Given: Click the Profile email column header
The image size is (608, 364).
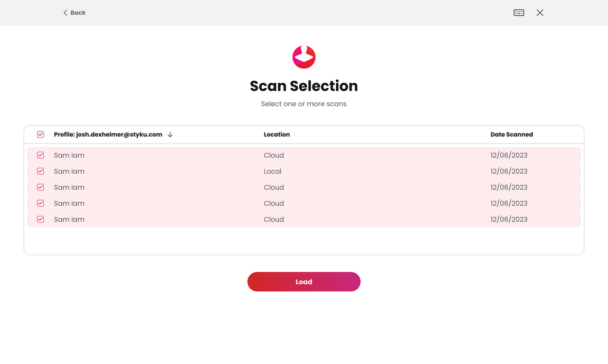Looking at the screenshot, I should [x=108, y=135].
